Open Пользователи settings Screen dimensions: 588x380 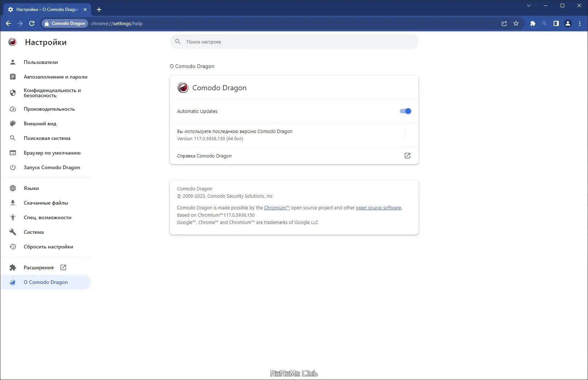(46, 62)
